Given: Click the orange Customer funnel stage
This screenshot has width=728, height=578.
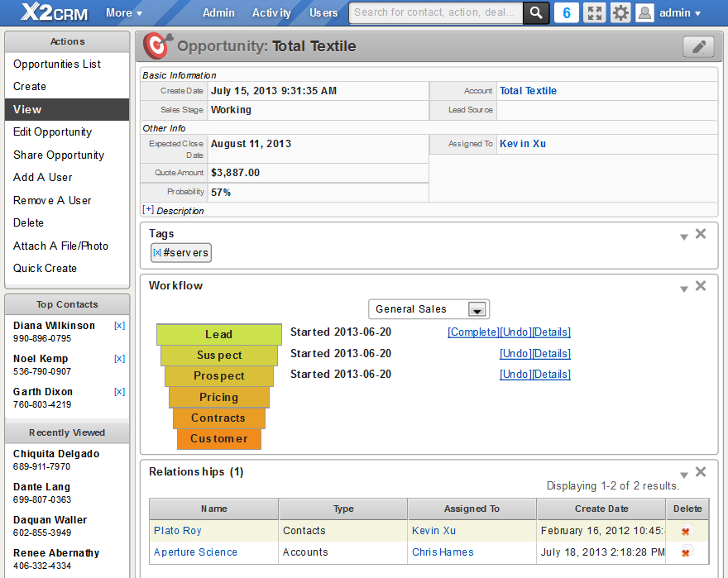Looking at the screenshot, I should (x=219, y=439).
